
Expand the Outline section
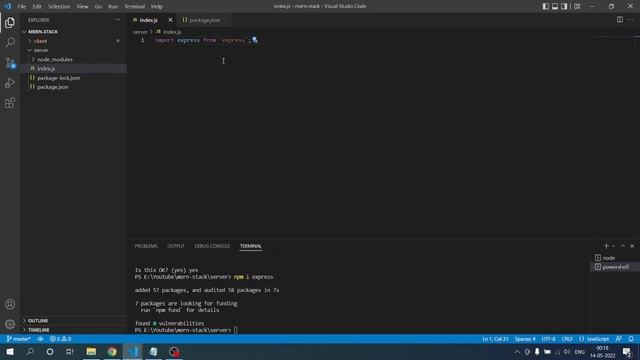pyautogui.click(x=73, y=320)
